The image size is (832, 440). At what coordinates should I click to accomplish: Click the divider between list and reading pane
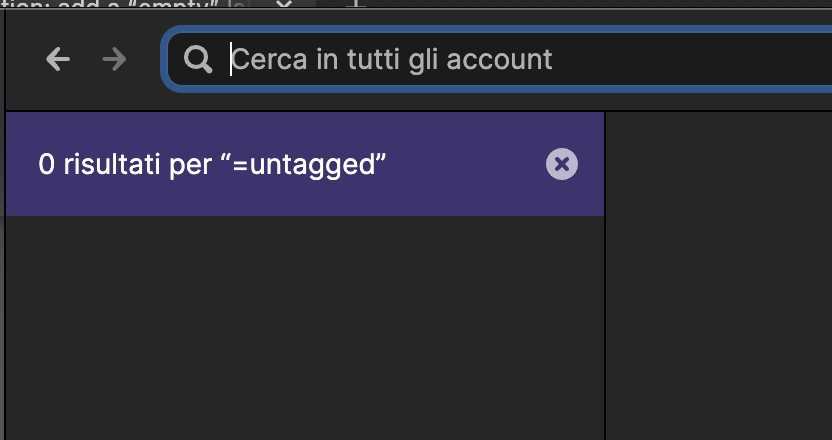point(605,276)
